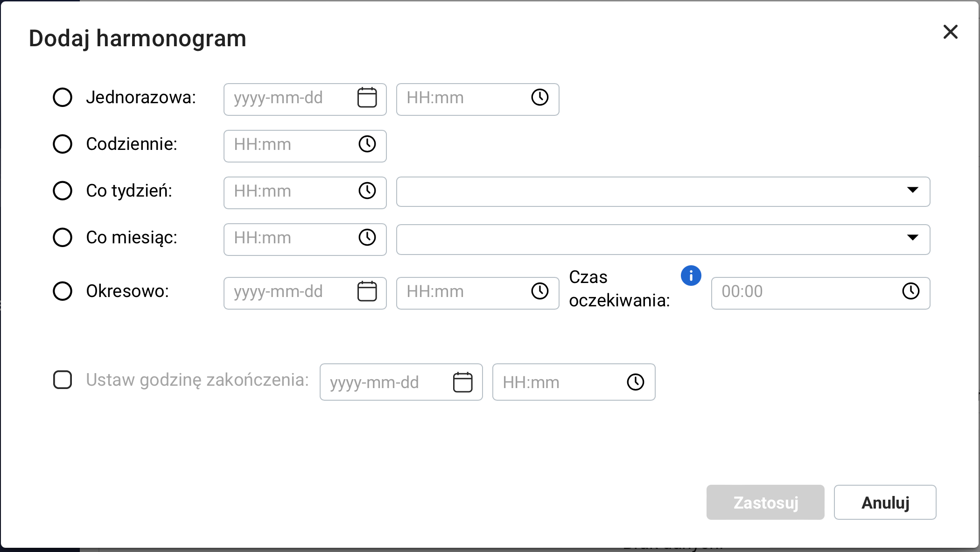Select the Co miesiąc radio button
This screenshot has width=980, height=552.
(x=63, y=238)
